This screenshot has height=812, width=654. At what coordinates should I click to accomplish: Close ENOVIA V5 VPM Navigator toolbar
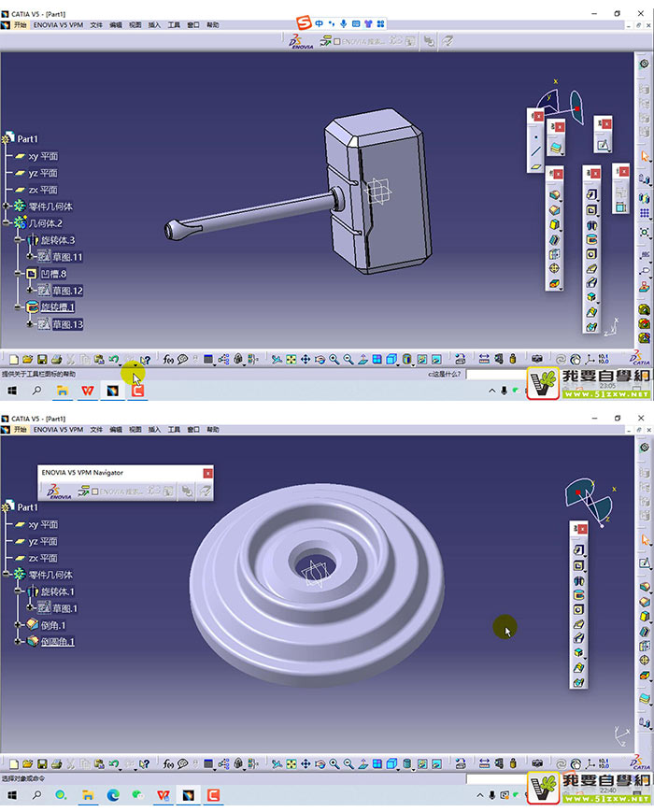(x=207, y=473)
